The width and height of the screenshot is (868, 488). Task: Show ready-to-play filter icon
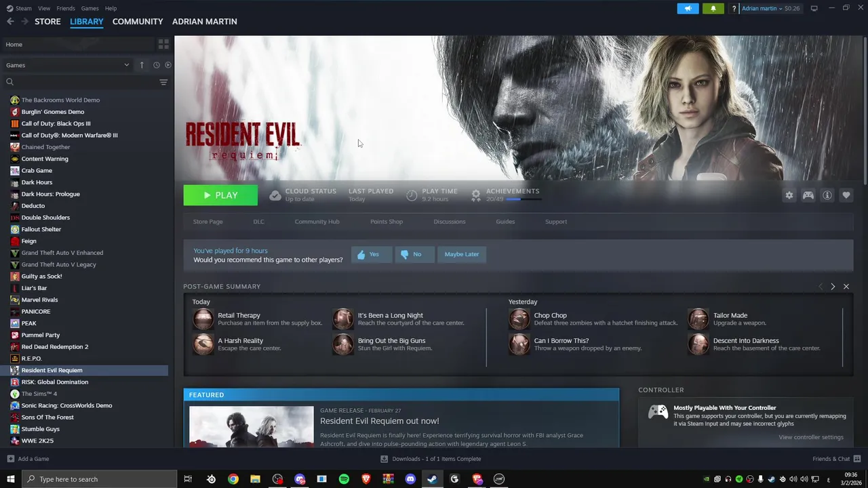coord(168,65)
